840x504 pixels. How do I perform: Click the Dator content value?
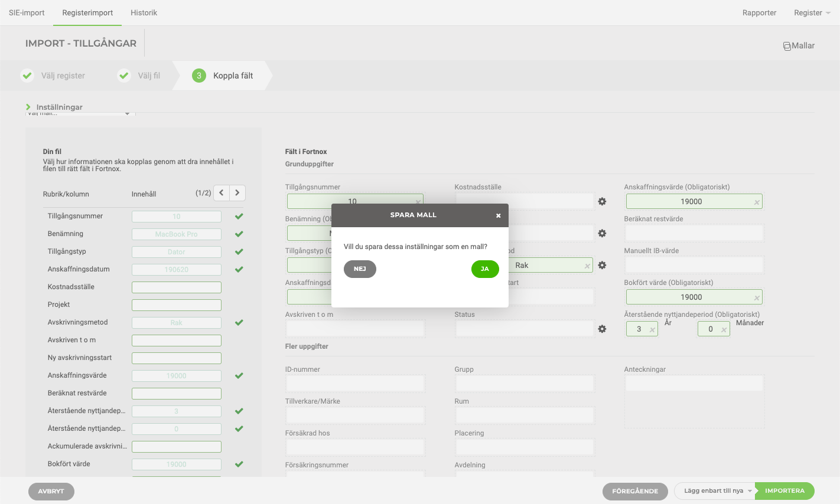[177, 252]
